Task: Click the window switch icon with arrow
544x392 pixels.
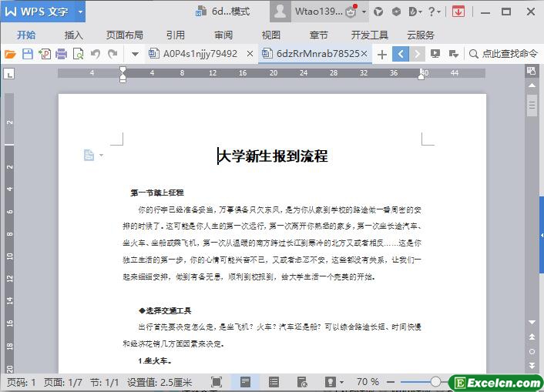Action: click(453, 54)
